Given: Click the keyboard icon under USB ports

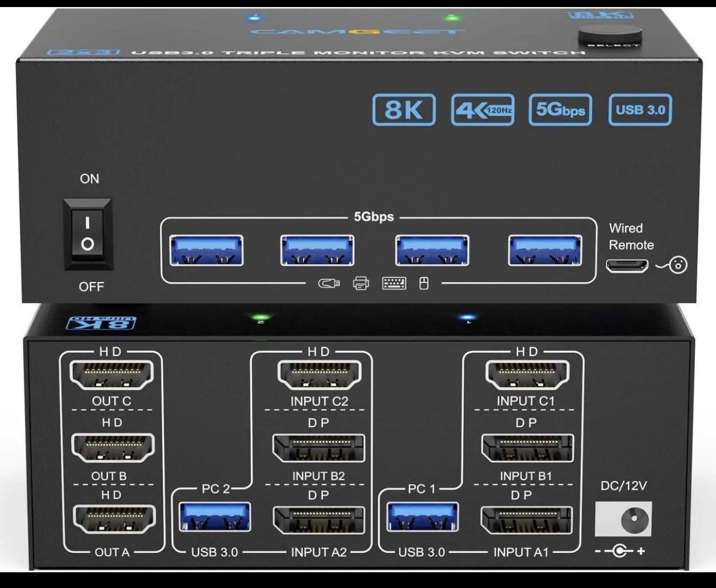Looking at the screenshot, I should 394,283.
